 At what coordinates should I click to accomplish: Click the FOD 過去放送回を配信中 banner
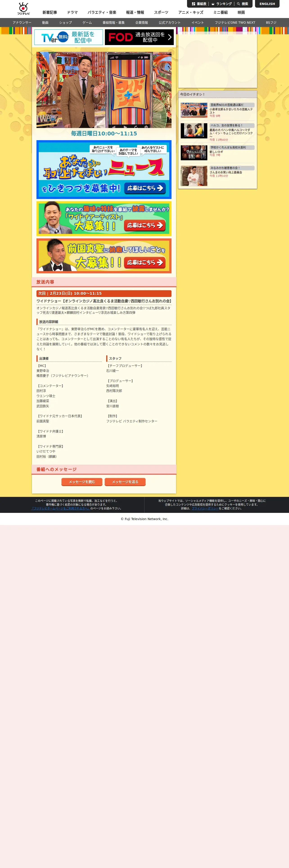tap(139, 37)
